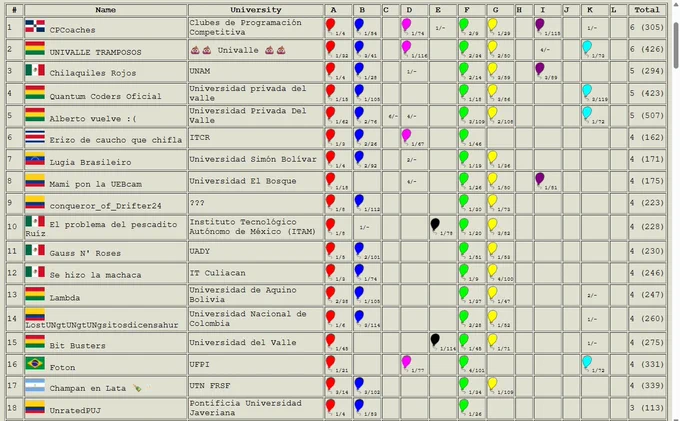
Task: Click Mami pon la UEBcam's purple balloon
Action: point(540,179)
